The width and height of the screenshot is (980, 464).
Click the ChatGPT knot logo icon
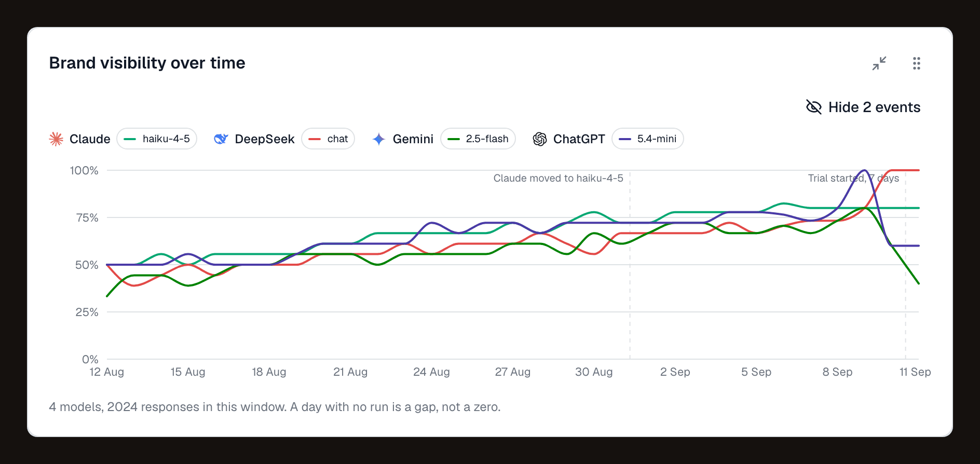click(x=540, y=139)
